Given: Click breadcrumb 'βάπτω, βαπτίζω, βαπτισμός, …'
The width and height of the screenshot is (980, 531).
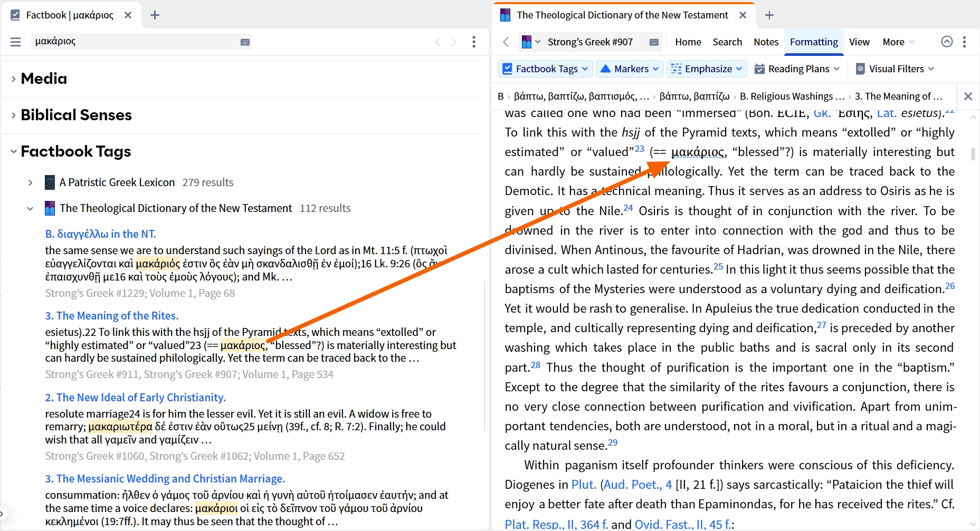Looking at the screenshot, I should coord(582,96).
